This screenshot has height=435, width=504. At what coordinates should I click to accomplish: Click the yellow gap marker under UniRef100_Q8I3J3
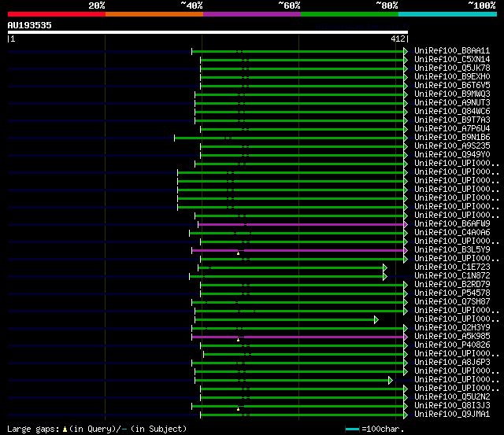(x=238, y=409)
